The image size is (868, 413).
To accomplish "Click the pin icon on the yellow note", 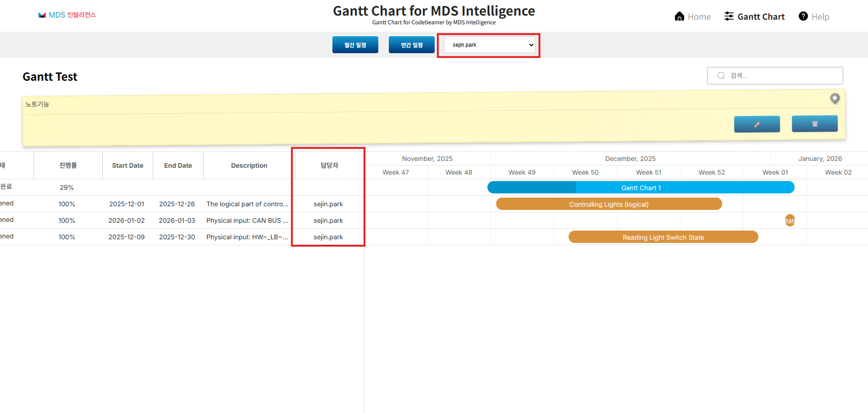I will [x=835, y=98].
